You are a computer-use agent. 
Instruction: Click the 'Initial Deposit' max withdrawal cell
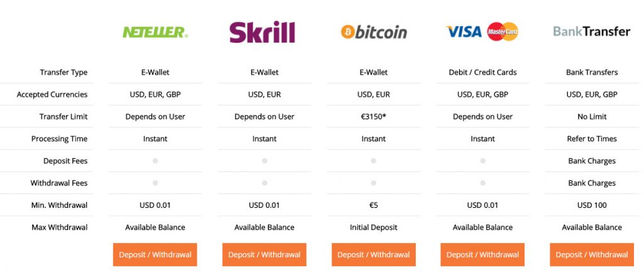point(374,227)
